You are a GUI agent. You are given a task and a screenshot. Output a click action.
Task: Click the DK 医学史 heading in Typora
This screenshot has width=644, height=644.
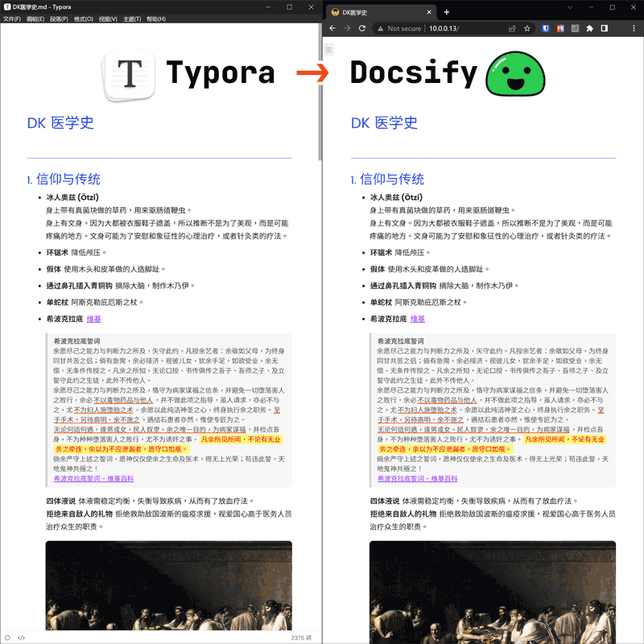60,123
